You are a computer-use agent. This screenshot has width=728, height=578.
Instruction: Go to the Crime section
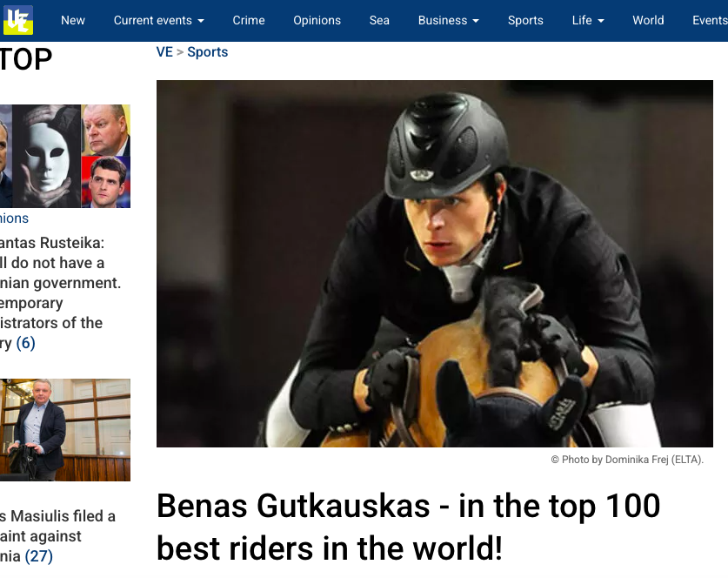coord(249,20)
